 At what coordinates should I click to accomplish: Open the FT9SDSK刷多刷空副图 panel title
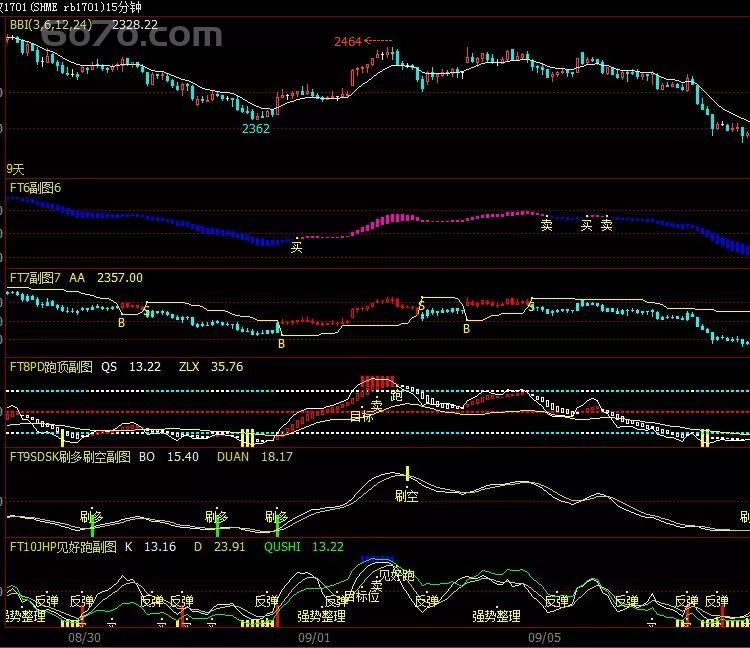pyautogui.click(x=70, y=457)
